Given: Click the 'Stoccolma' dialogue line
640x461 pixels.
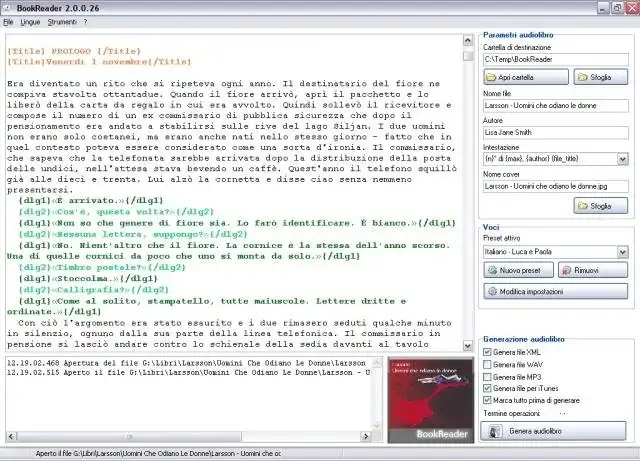Looking at the screenshot, I should (88, 278).
